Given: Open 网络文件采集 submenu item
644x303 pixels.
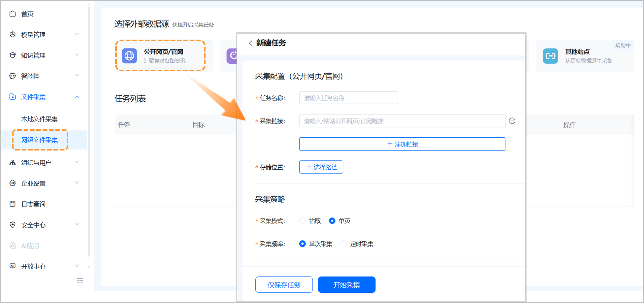Looking at the screenshot, I should (39, 140).
